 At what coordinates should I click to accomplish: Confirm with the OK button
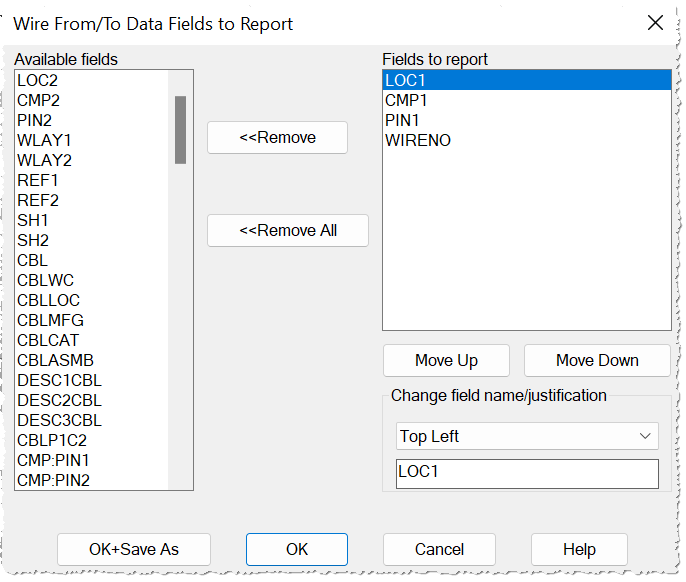pyautogui.click(x=297, y=549)
